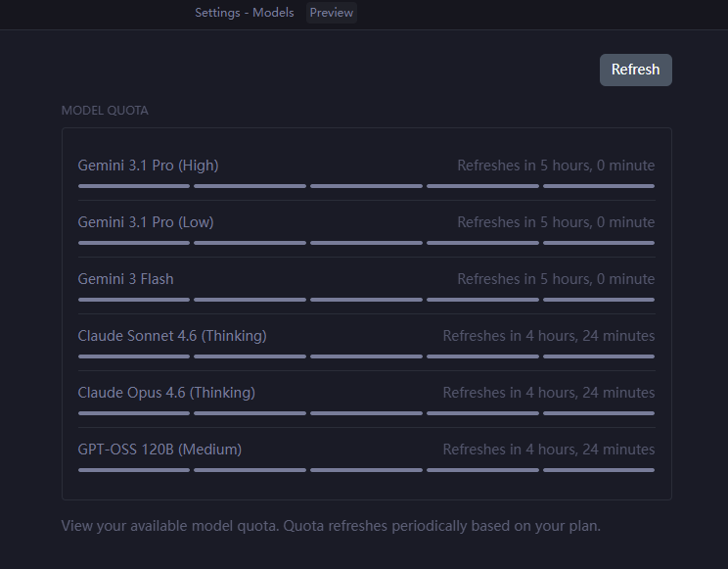The height and width of the screenshot is (569, 728).
Task: Click last quota segment of Gemini 3.1 Pro (Low)
Action: pyautogui.click(x=599, y=243)
